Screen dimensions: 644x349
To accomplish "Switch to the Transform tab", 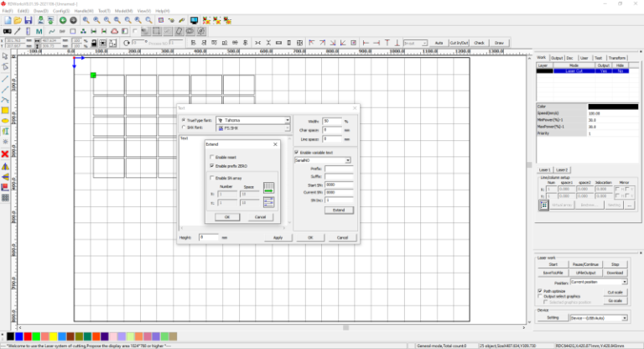I will click(617, 58).
